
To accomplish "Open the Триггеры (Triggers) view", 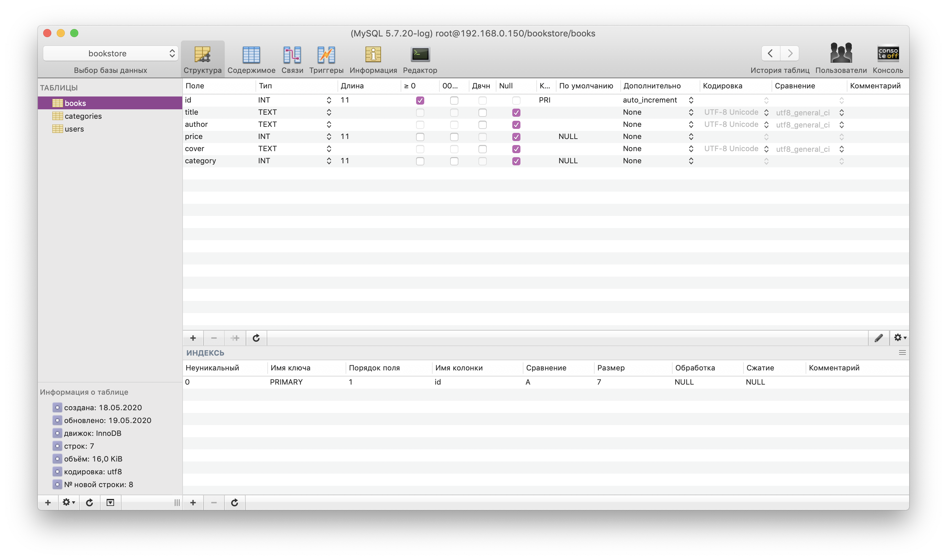I will [x=326, y=55].
